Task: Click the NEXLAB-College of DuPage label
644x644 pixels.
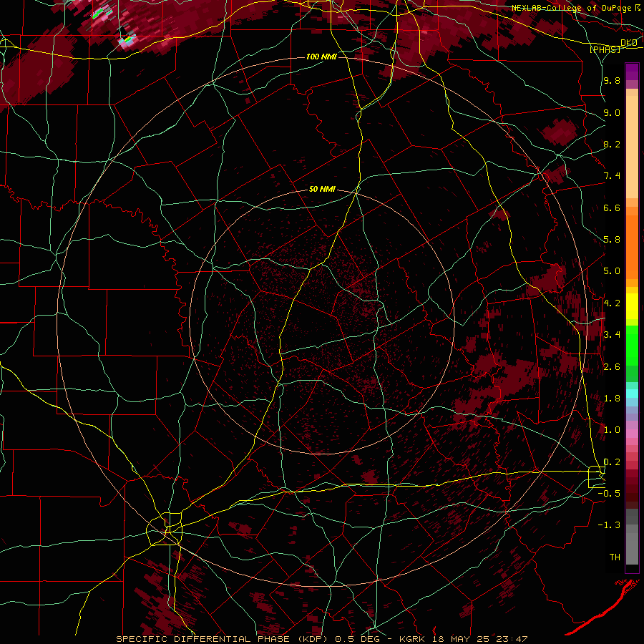Action: coord(572,8)
